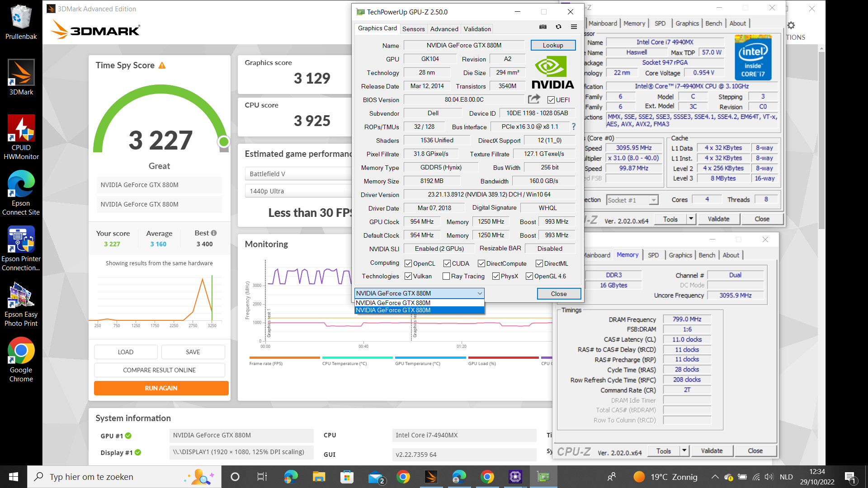
Task: Open the Epson Easy Photo Print shortcut
Action: 21,304
